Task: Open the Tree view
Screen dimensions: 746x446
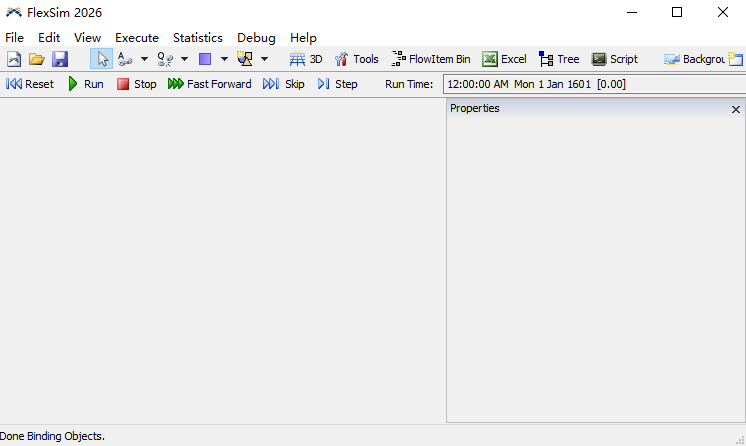Action: pyautogui.click(x=559, y=59)
